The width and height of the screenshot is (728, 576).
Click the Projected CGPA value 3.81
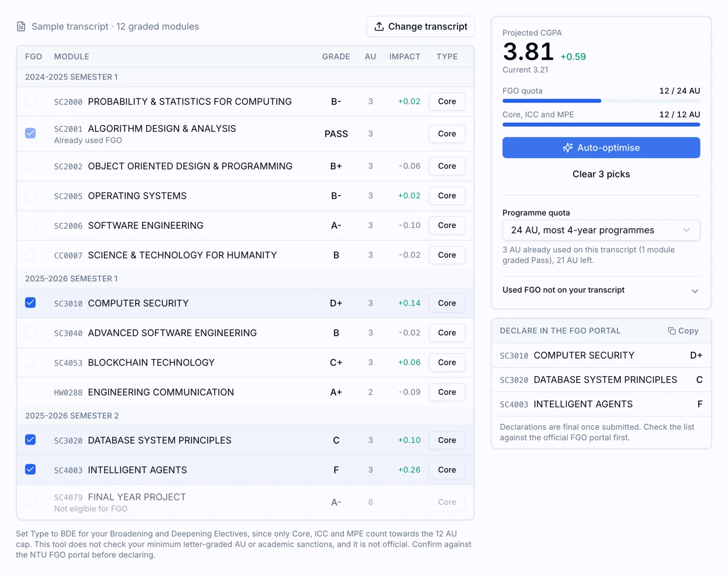pos(528,52)
